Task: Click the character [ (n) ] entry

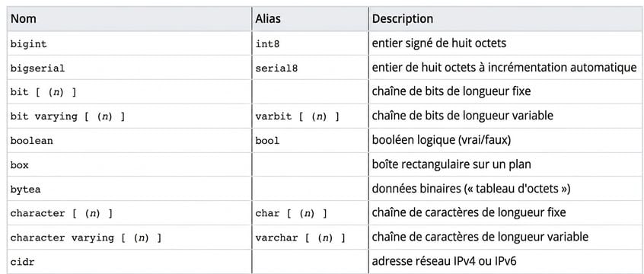Action: 61,214
